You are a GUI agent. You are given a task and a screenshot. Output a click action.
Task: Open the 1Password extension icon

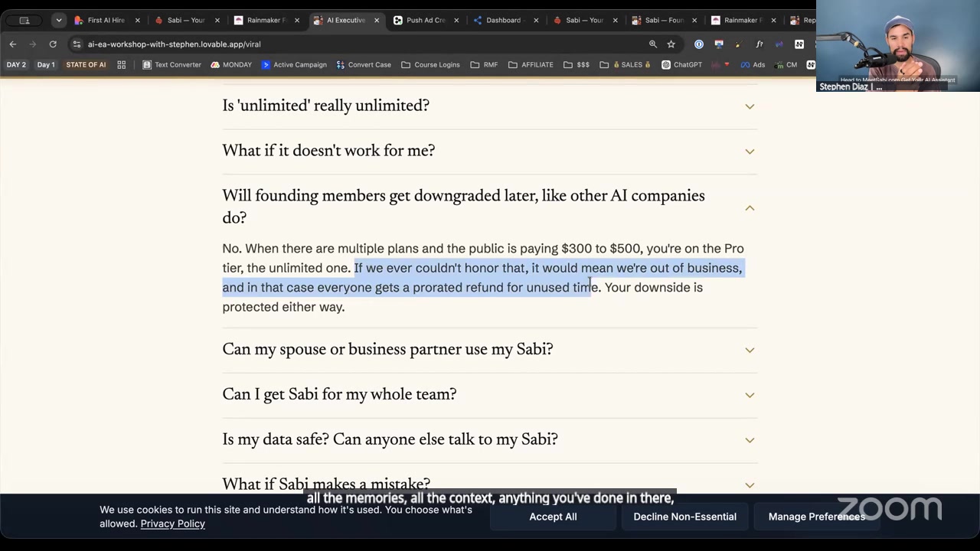pyautogui.click(x=699, y=44)
